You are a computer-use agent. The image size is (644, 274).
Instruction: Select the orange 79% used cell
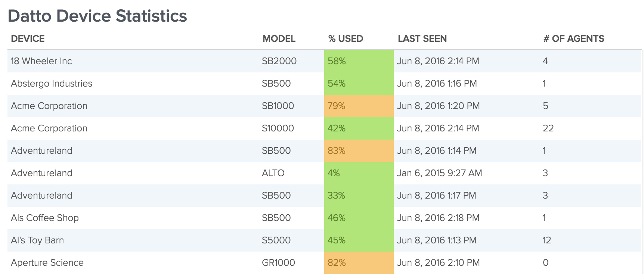(359, 106)
